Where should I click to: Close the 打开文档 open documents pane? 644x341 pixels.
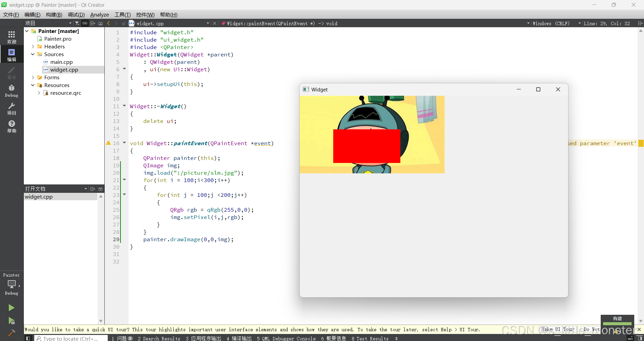click(100, 189)
